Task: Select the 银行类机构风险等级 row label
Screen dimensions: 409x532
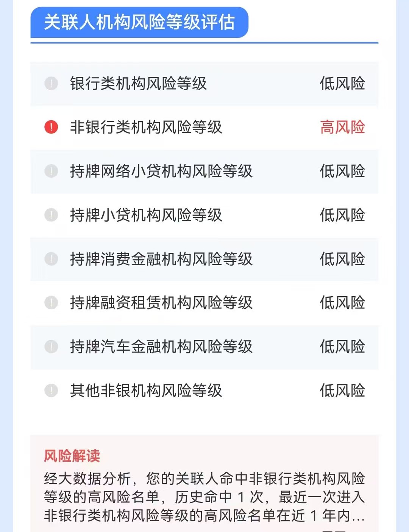Action: click(138, 83)
